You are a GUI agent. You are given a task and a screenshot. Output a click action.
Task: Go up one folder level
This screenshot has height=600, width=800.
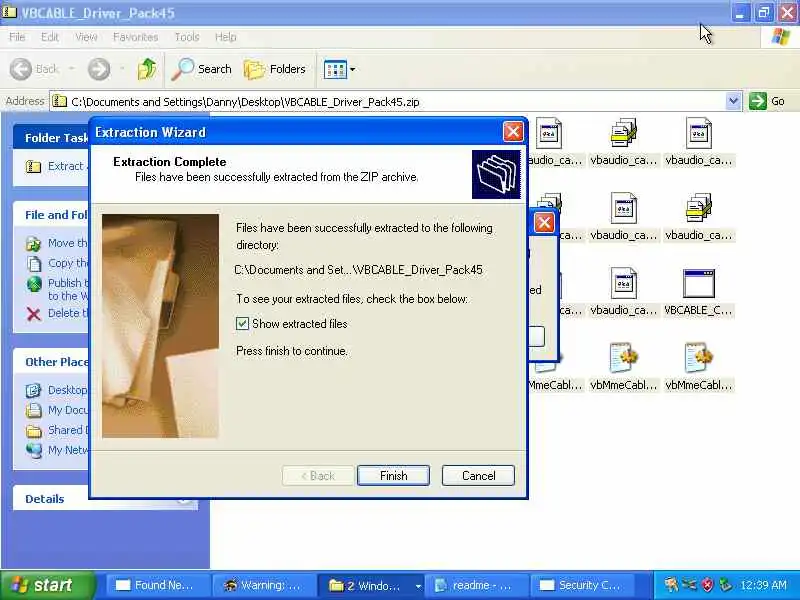click(x=147, y=69)
